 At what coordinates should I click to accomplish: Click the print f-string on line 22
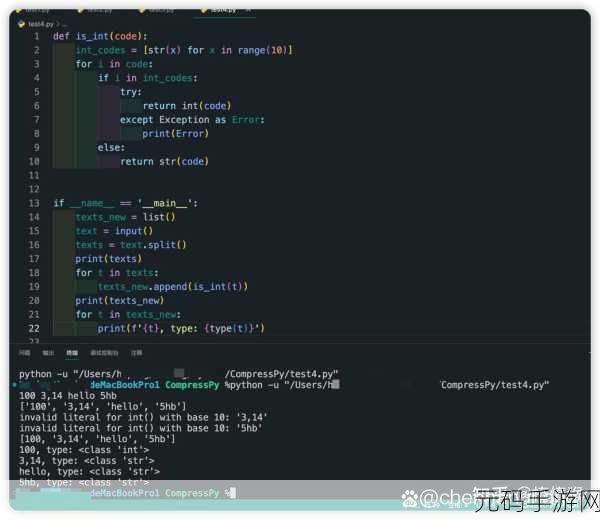click(181, 328)
